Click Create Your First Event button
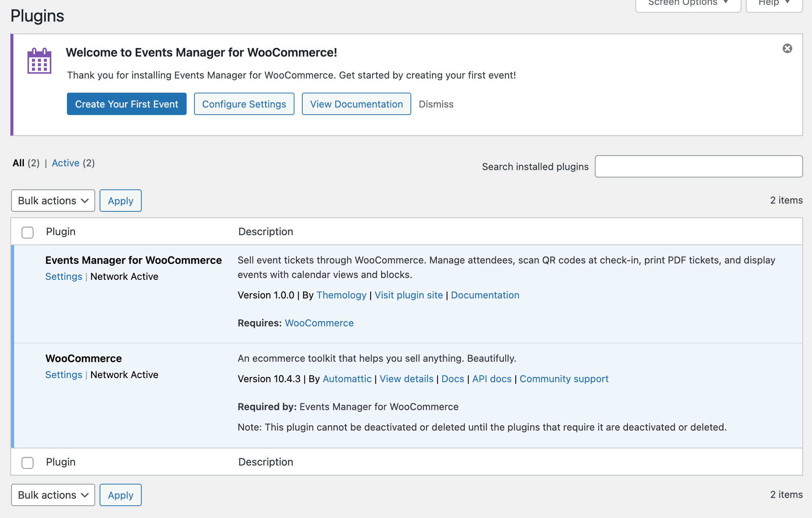The width and height of the screenshot is (812, 518). 127,104
